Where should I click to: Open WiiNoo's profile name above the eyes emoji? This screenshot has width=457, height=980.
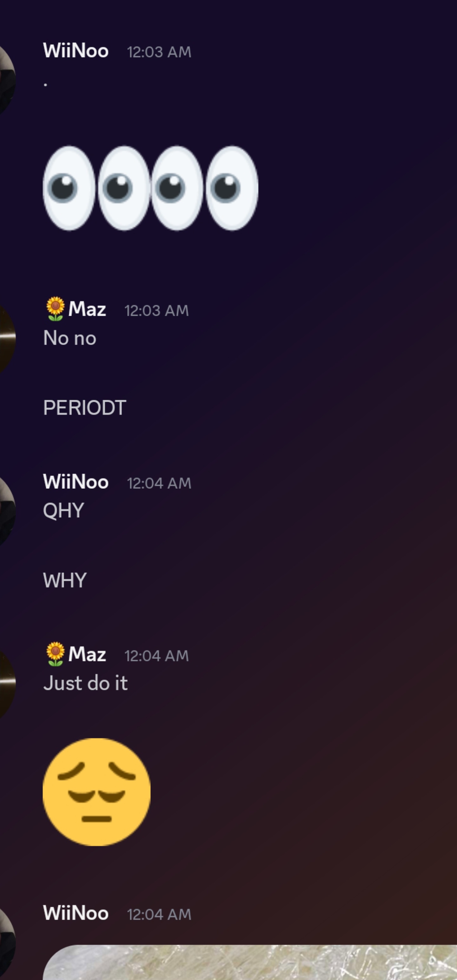[x=76, y=50]
